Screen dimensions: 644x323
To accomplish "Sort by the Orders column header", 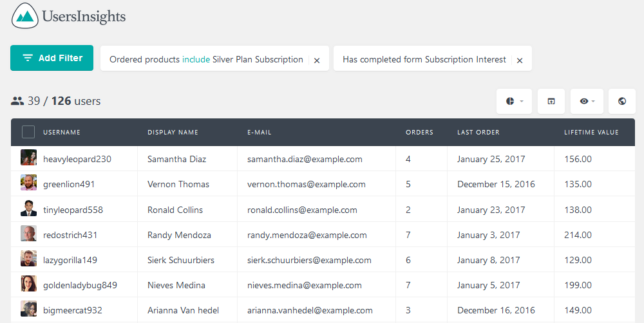I will (419, 132).
